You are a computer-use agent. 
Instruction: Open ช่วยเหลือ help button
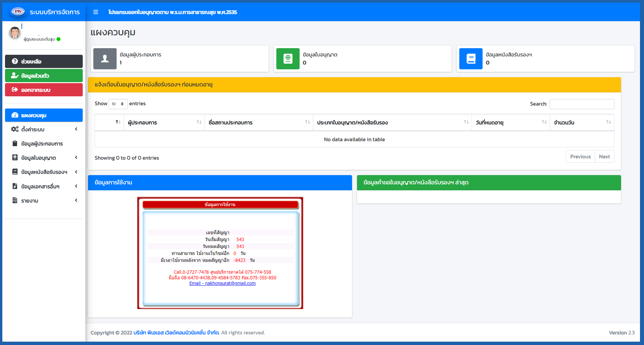[44, 61]
